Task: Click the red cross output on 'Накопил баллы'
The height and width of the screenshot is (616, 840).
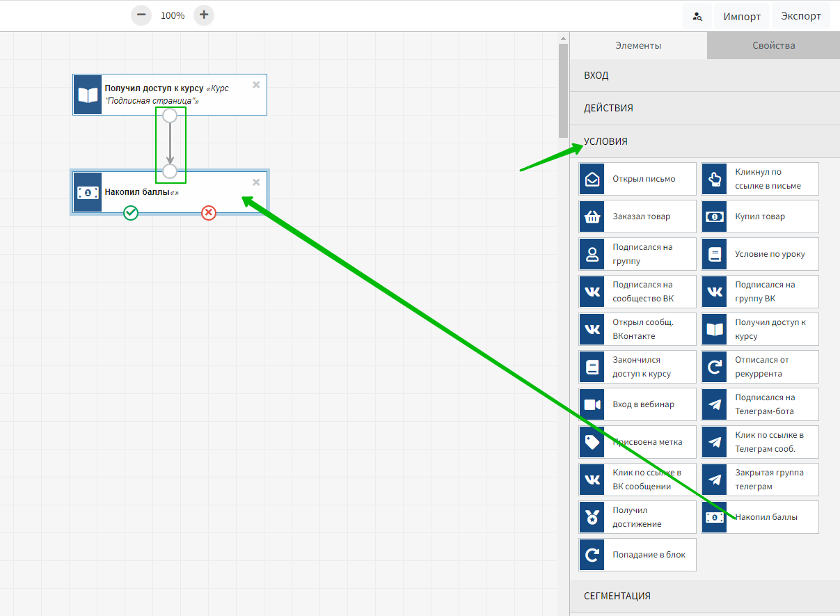Action: point(209,213)
